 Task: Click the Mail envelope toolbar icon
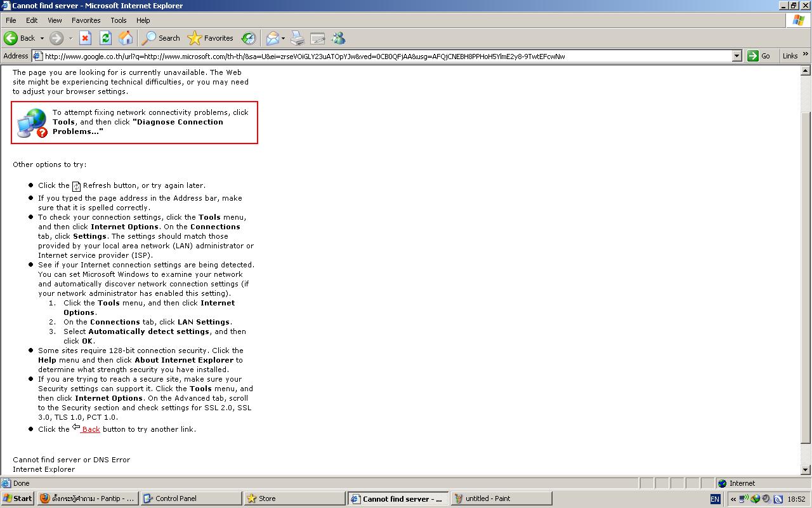tap(272, 38)
